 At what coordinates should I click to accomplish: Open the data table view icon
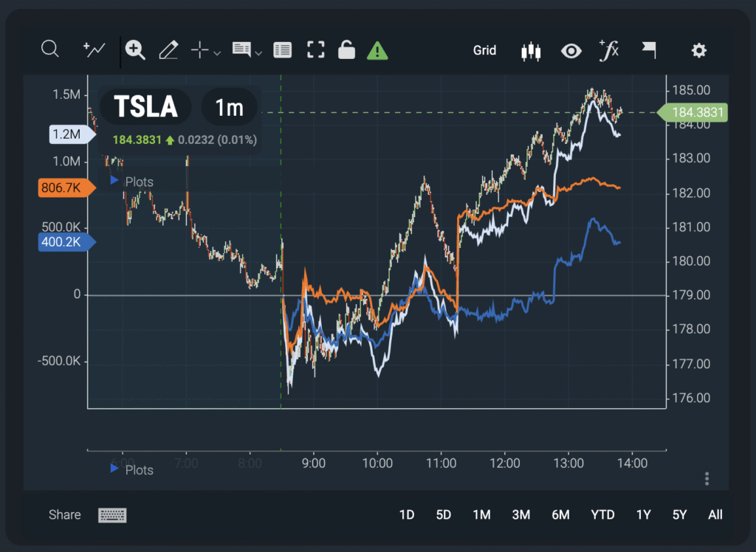(282, 50)
